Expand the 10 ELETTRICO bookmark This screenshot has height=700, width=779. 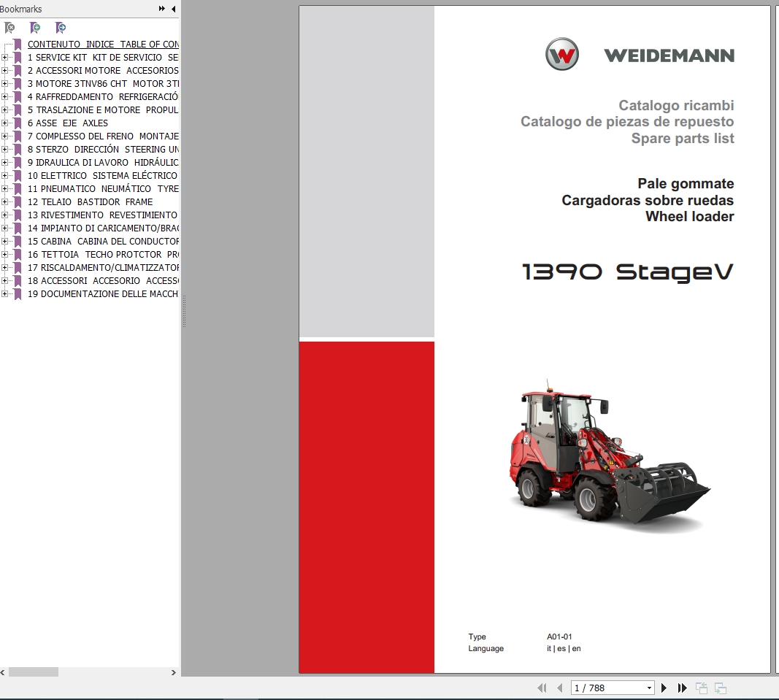pyautogui.click(x=4, y=175)
